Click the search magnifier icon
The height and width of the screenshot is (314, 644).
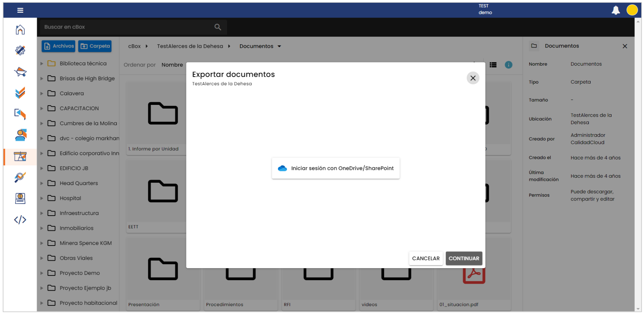(218, 27)
